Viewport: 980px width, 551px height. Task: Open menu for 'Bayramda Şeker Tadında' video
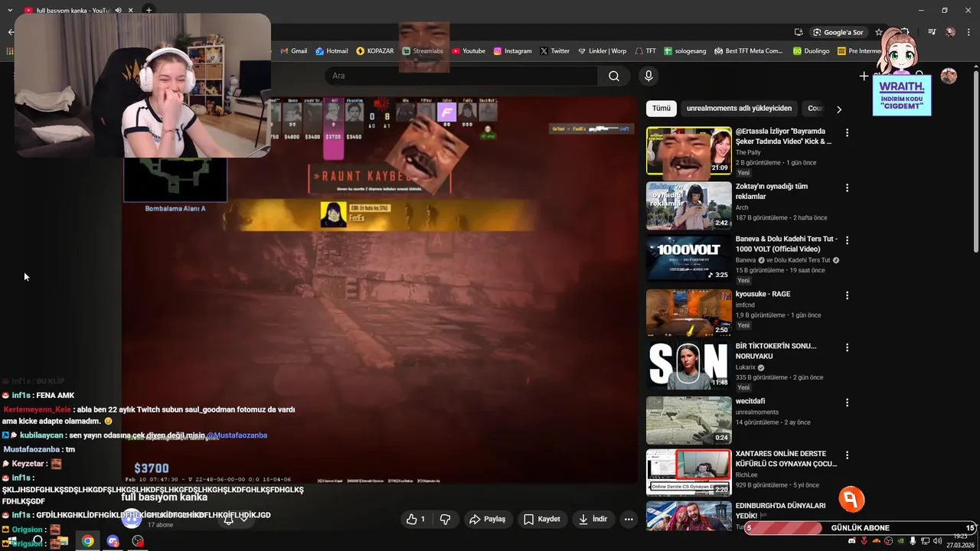847,132
